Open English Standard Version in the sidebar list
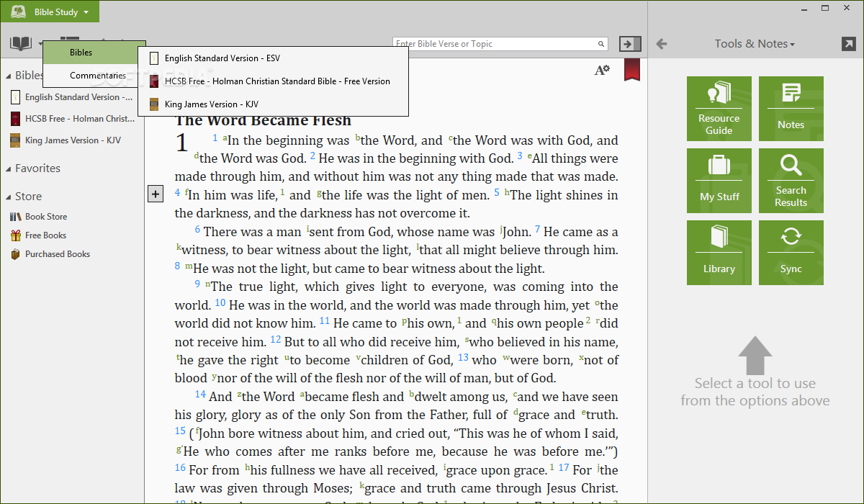The width and height of the screenshot is (864, 504). click(x=72, y=97)
